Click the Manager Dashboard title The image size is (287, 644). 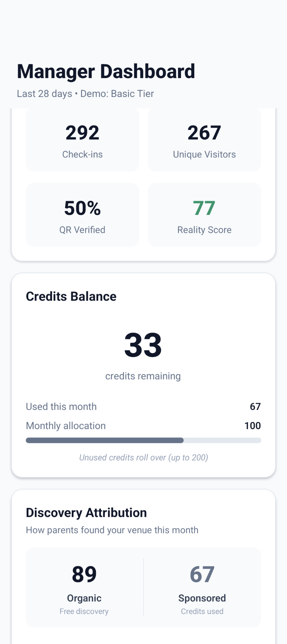tap(106, 71)
